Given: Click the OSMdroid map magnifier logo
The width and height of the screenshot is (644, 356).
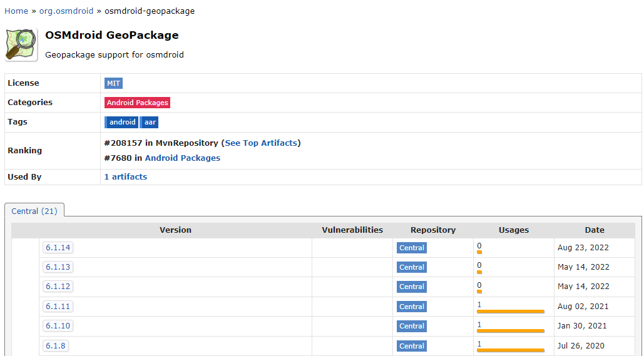Looking at the screenshot, I should point(21,44).
